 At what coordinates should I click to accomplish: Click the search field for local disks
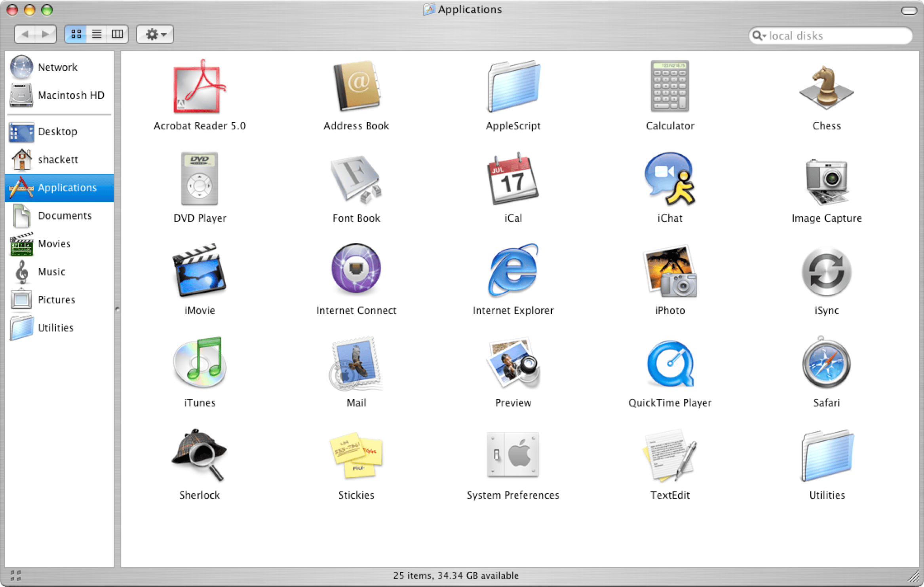830,36
